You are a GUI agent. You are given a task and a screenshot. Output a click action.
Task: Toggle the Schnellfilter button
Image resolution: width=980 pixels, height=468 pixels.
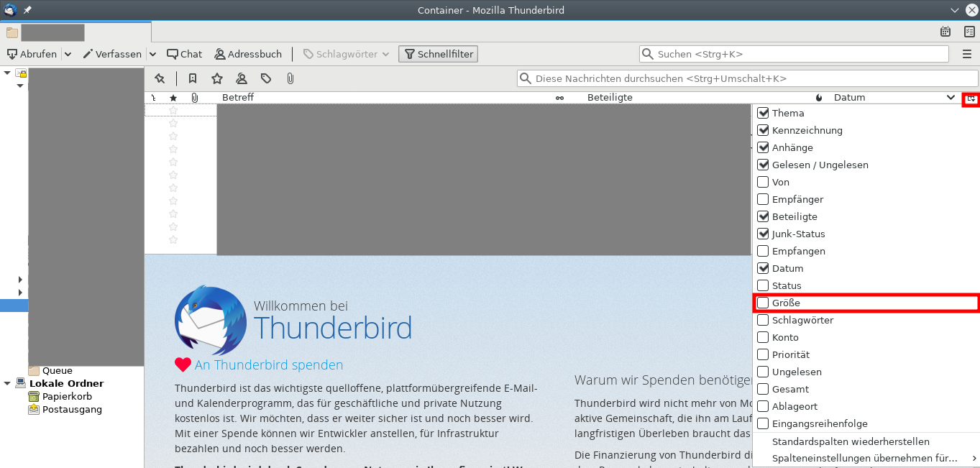tap(438, 54)
